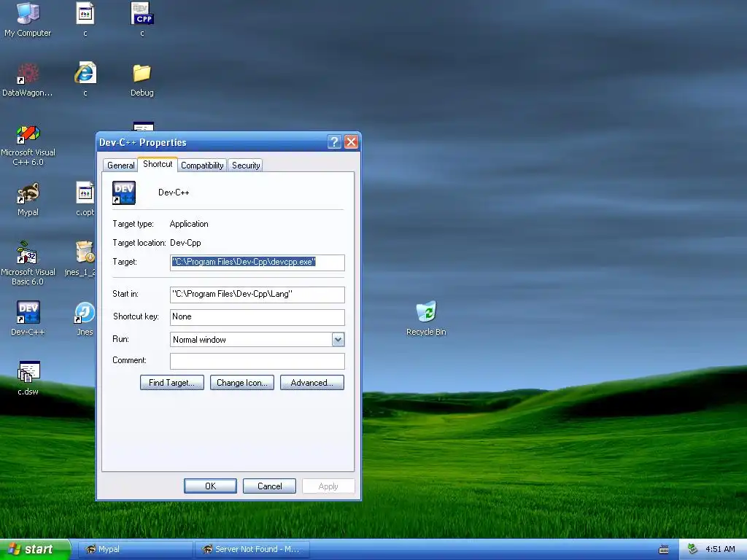The image size is (747, 560).
Task: Click the Change Icon button
Action: 242,382
